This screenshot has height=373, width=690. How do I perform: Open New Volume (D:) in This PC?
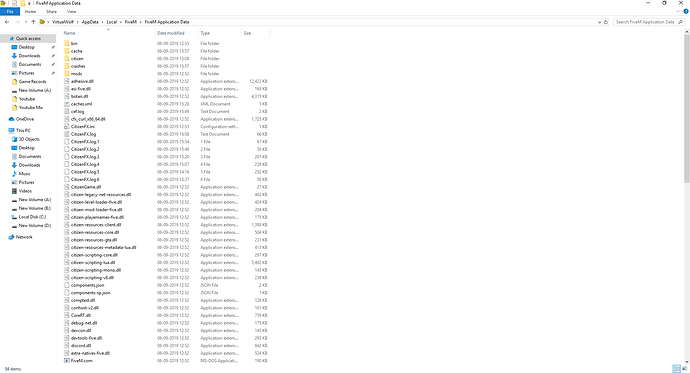[34, 226]
